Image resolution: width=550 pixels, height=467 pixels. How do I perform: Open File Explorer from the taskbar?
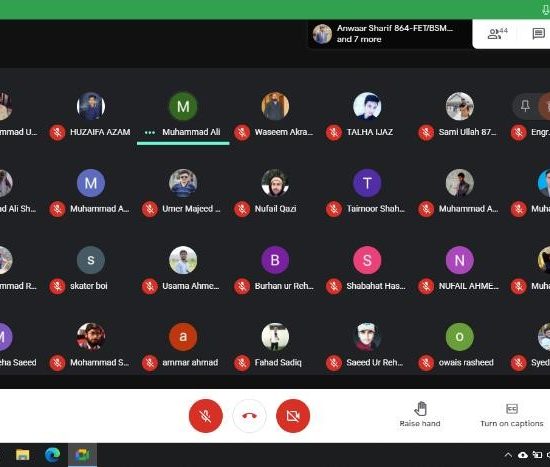click(23, 455)
